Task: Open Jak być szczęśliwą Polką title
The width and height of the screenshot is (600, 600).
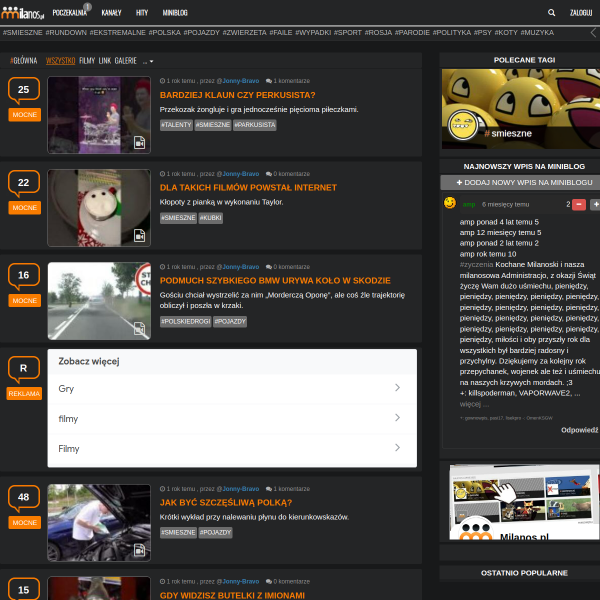Action: pos(226,503)
